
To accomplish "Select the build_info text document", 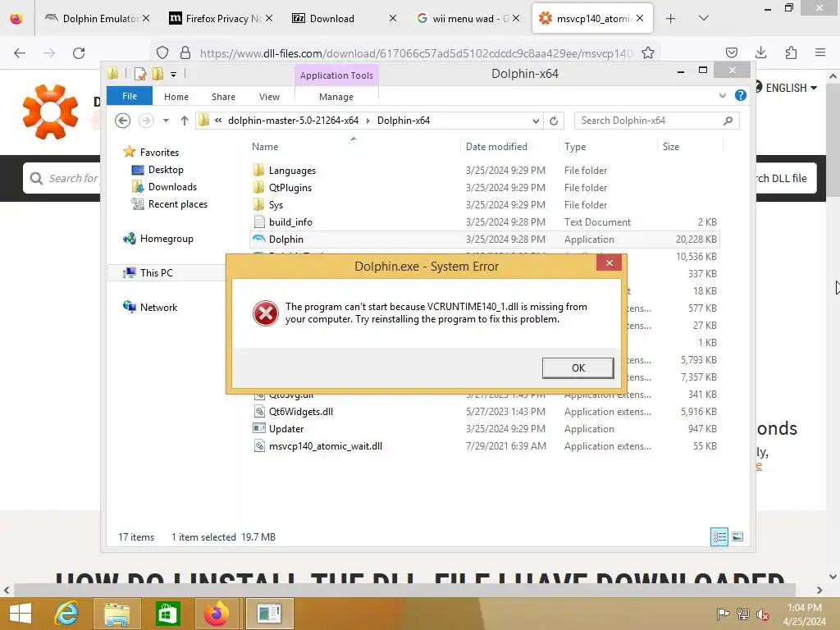I will (x=290, y=221).
